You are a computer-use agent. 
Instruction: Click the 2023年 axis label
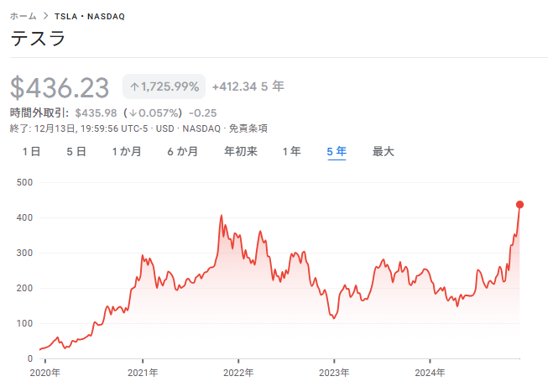click(333, 372)
